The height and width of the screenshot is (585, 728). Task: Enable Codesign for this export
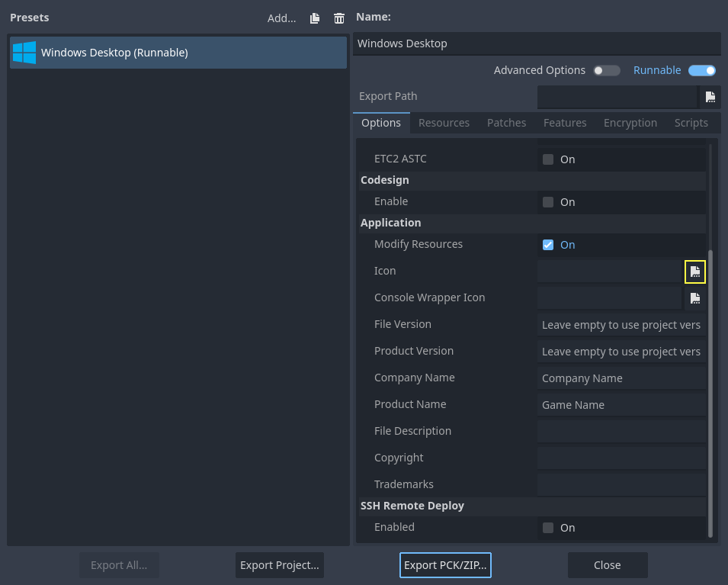point(547,201)
